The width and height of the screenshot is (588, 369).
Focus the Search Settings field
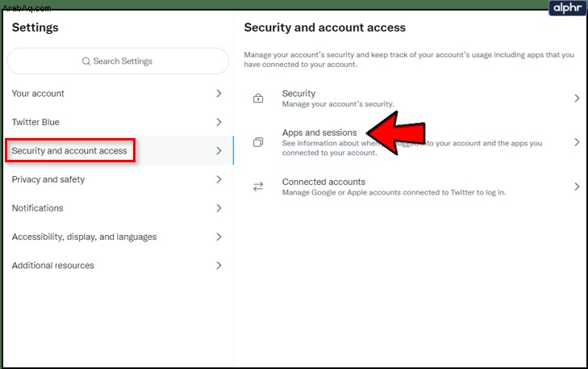coord(118,61)
